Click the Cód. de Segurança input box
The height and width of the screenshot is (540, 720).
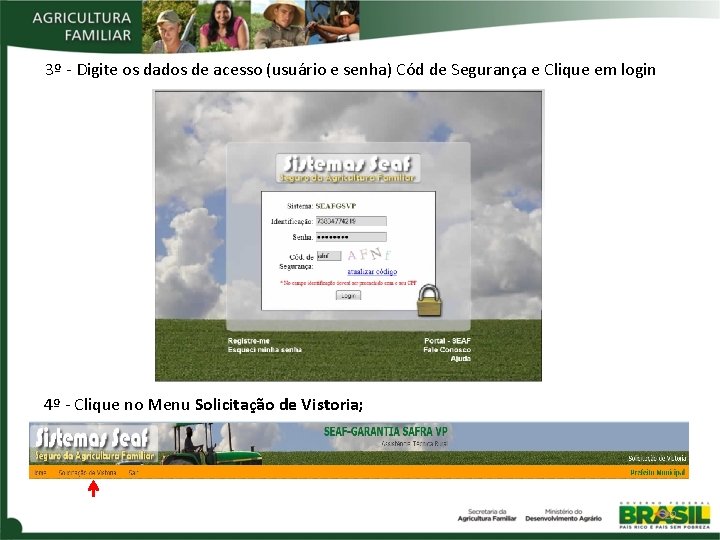pos(329,256)
